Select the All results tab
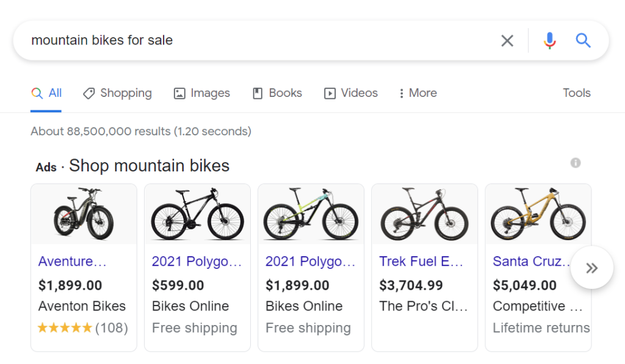This screenshot has width=625, height=364. click(x=53, y=93)
